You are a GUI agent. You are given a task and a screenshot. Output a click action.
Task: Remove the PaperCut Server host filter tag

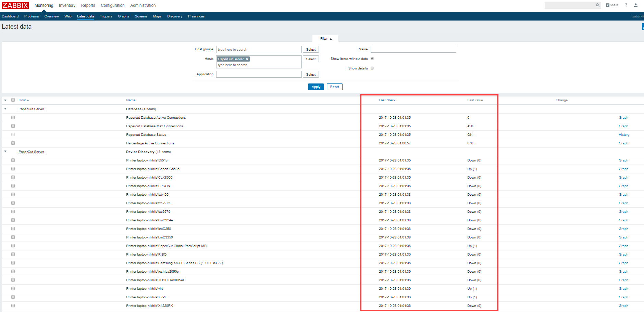click(247, 59)
